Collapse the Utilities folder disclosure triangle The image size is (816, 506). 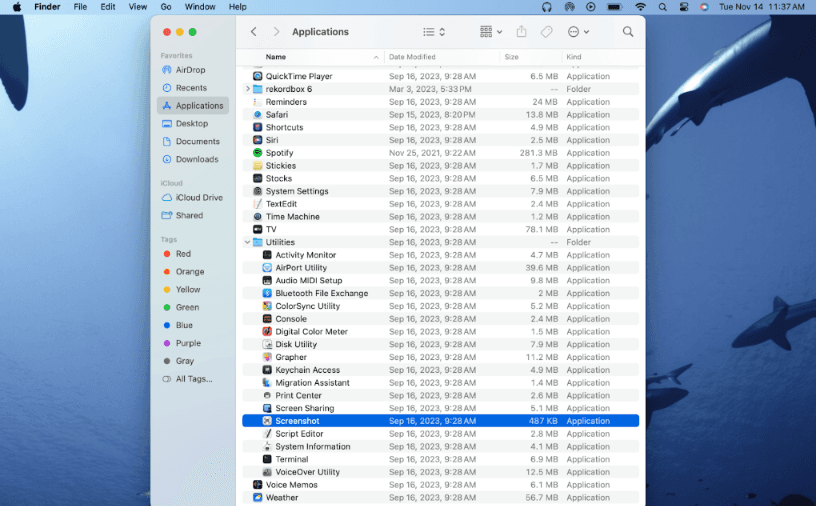coord(247,242)
